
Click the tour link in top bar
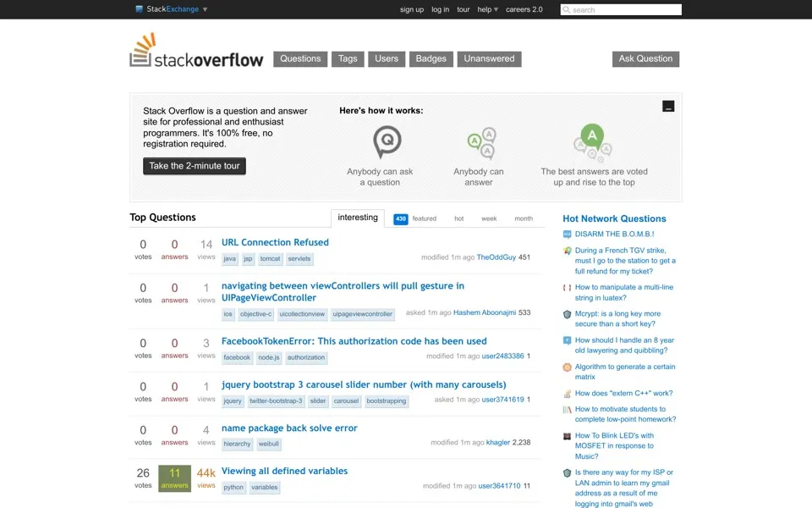click(x=463, y=9)
